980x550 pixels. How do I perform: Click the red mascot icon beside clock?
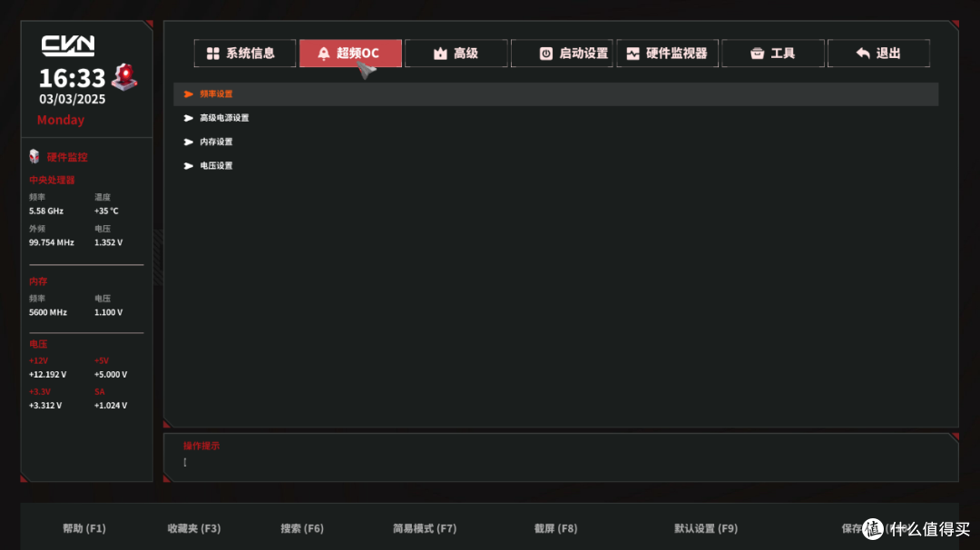tap(124, 77)
